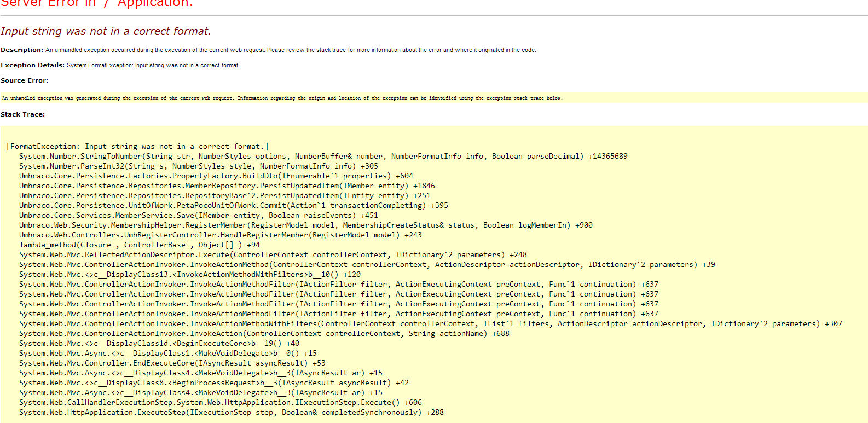Click the MemberRepository.PersistUpdatedItem stack line
The width and height of the screenshot is (868, 423).
(227, 186)
